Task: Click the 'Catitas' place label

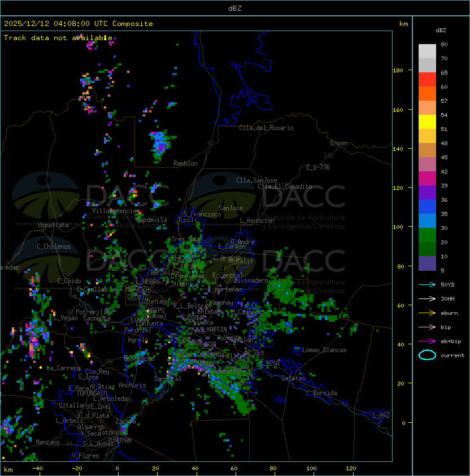Action: coord(293,378)
